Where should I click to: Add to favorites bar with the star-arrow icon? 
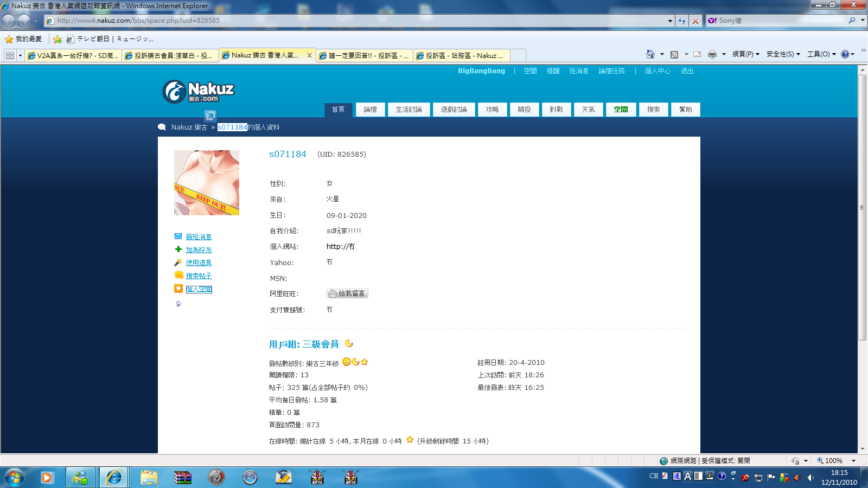click(57, 39)
